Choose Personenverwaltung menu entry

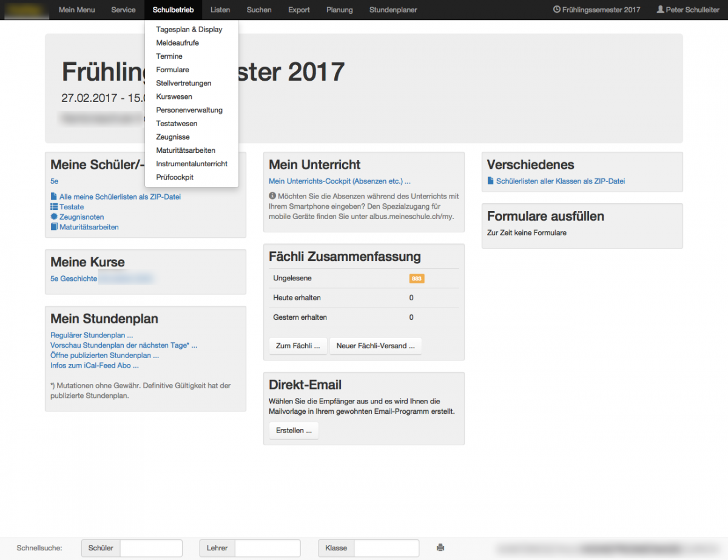[x=189, y=110]
